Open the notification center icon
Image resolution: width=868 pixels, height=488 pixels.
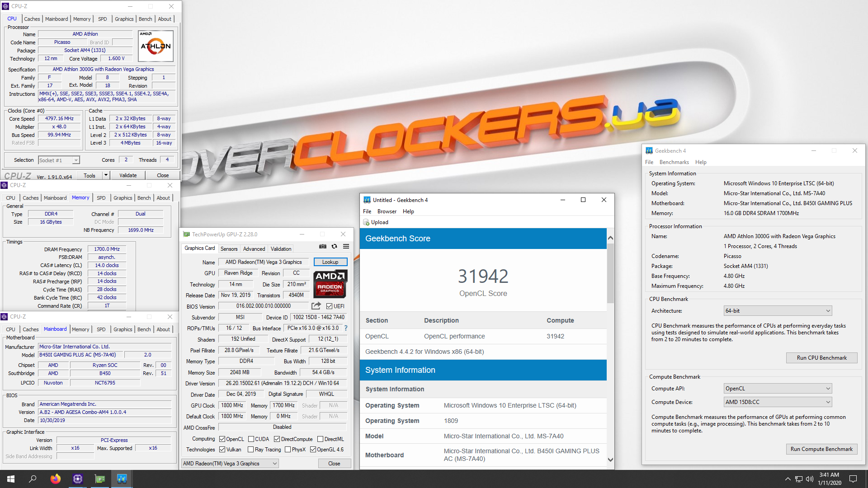(x=853, y=479)
